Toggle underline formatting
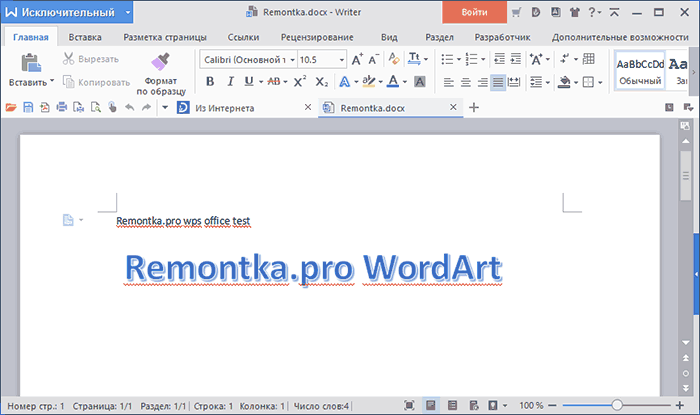The height and width of the screenshot is (415, 700). [x=249, y=82]
